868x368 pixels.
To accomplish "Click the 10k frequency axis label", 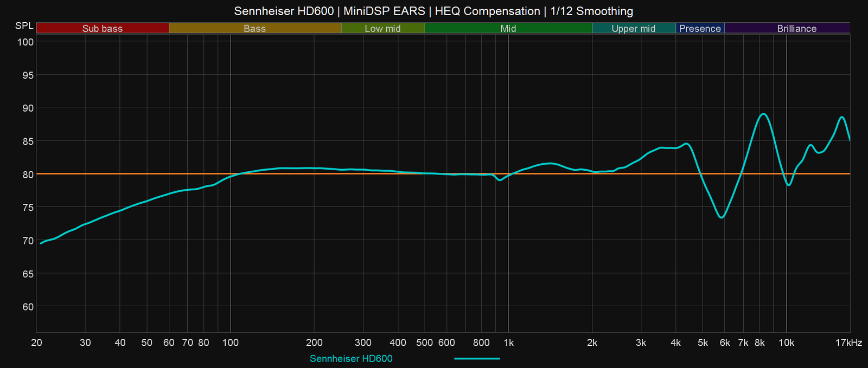I will click(x=786, y=343).
